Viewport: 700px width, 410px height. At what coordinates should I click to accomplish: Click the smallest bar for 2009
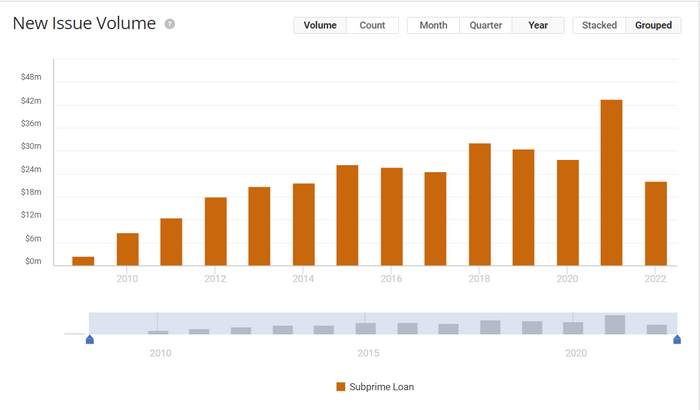coord(83,261)
